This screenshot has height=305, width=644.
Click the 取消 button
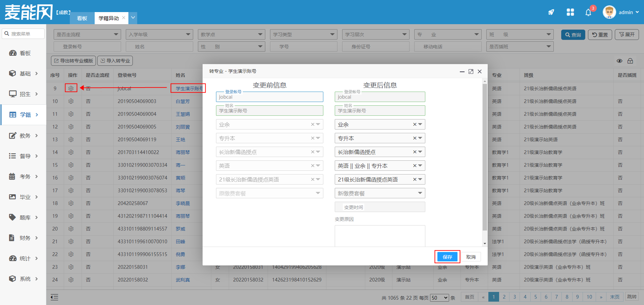pos(471,257)
